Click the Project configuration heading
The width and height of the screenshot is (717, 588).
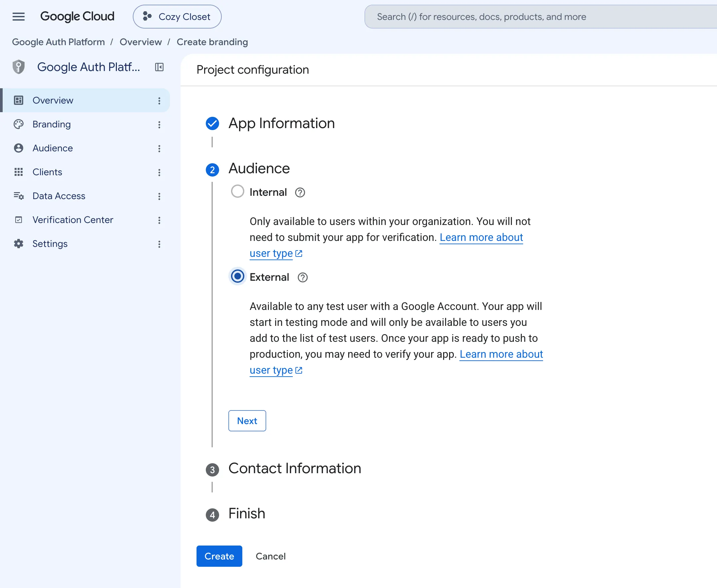point(253,70)
